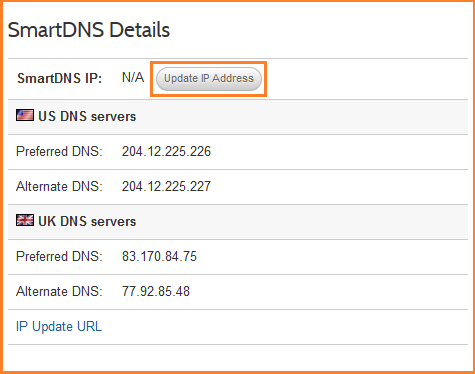The image size is (475, 374).
Task: Select the N/A SmartDNS IP value
Action: (133, 78)
